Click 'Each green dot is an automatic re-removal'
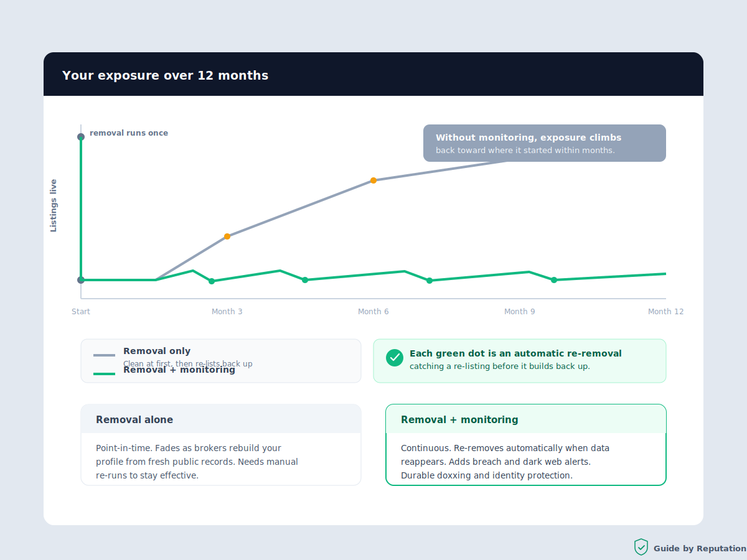 [x=515, y=353]
